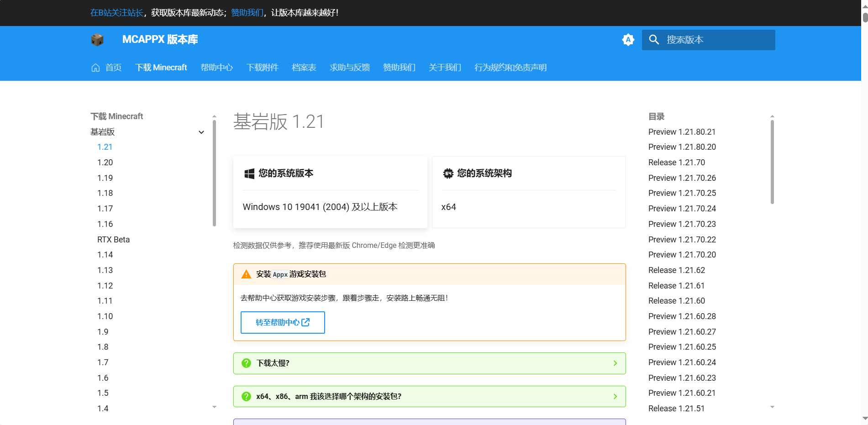Click the home icon beside 首页

[95, 68]
